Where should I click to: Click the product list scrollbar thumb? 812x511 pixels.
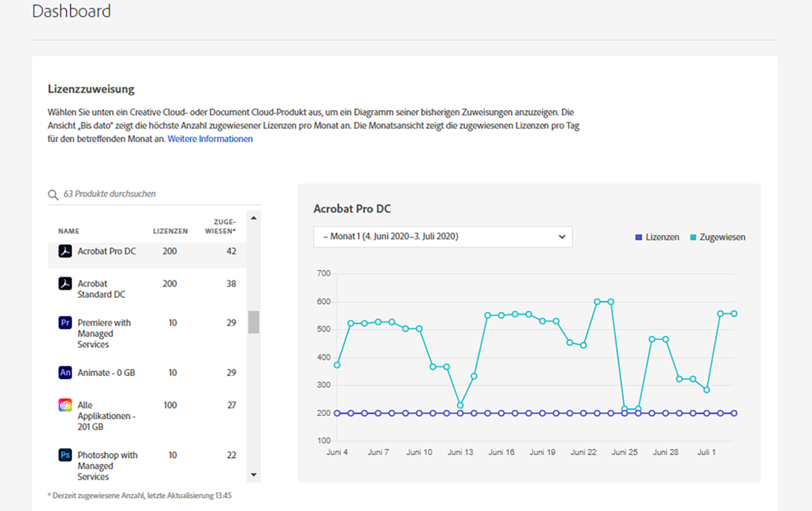pyautogui.click(x=254, y=322)
